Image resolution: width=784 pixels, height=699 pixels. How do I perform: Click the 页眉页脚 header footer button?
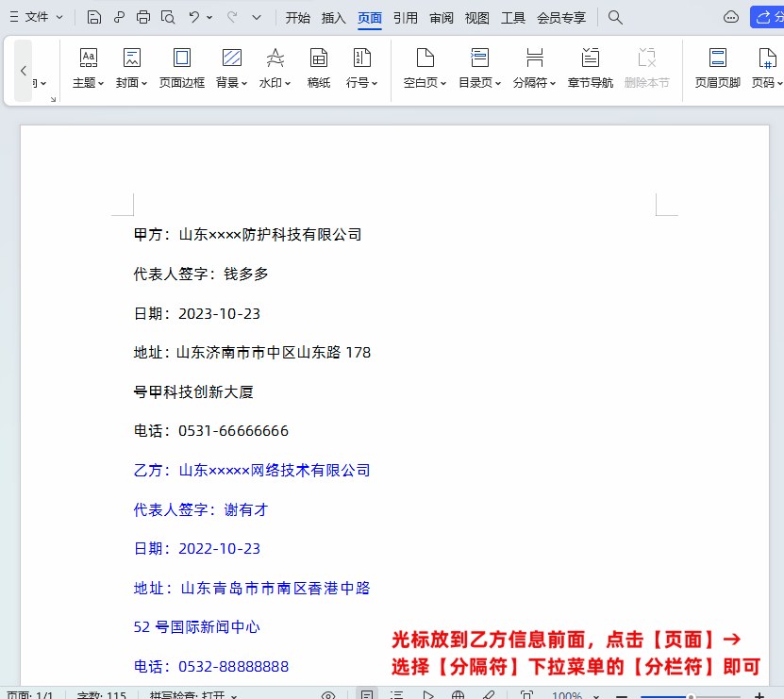718,68
